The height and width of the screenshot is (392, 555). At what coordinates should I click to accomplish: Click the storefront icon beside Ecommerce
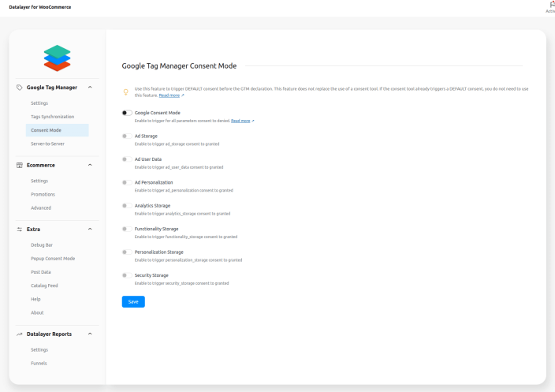coord(20,164)
